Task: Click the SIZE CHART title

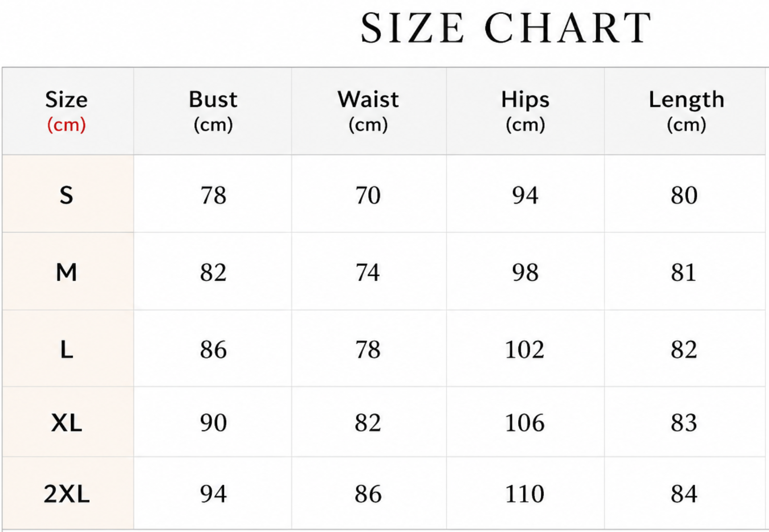Action: click(506, 28)
